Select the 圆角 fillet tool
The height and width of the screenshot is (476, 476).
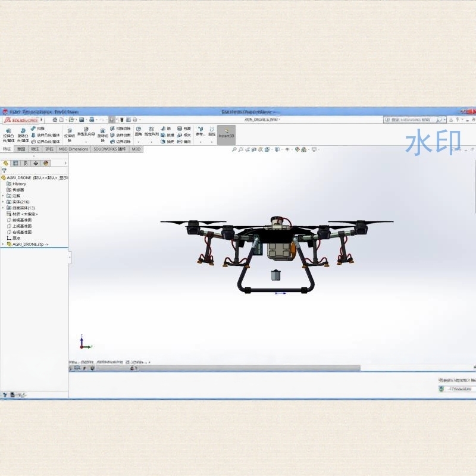point(139,131)
